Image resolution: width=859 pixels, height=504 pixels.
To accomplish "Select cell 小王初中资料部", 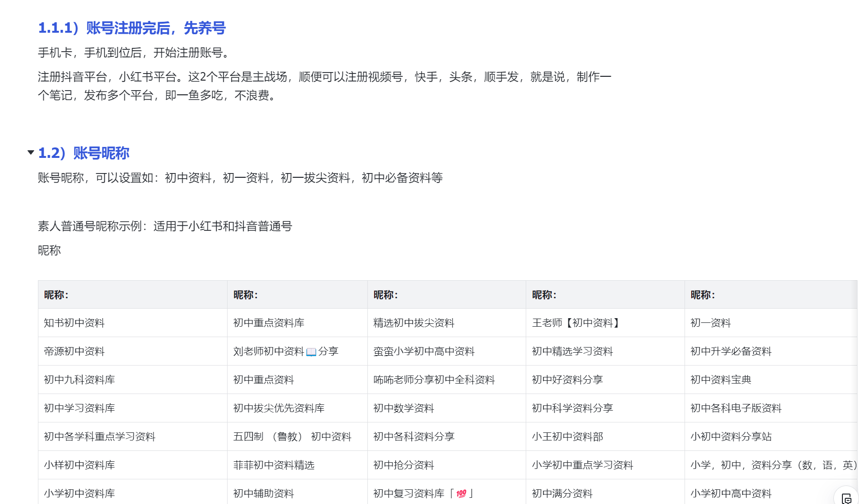I will (605, 437).
